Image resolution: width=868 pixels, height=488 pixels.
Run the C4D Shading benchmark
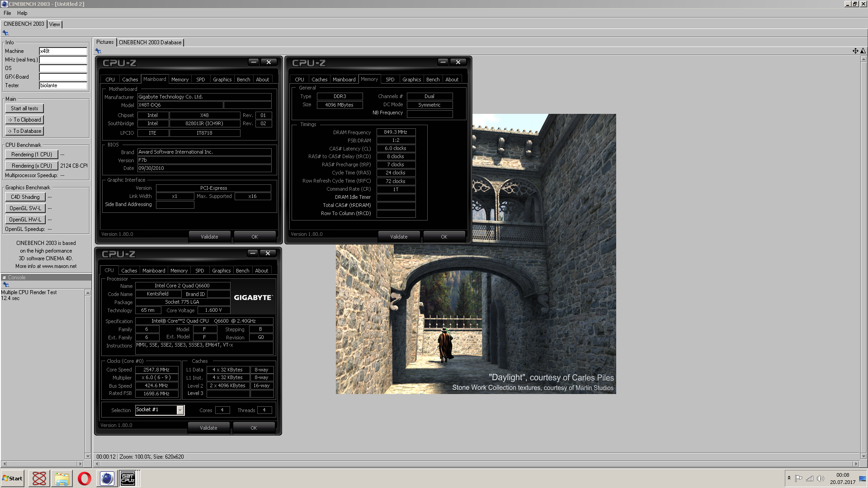pos(25,197)
